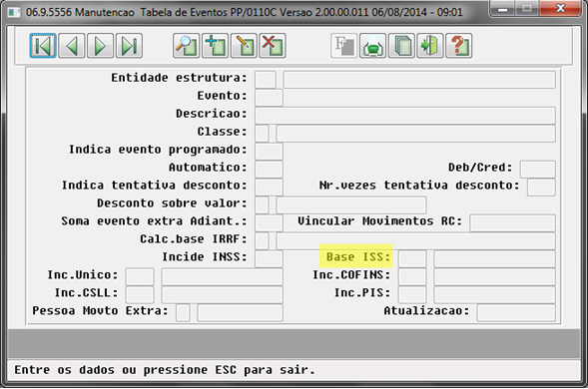Click the Nr.vezes tentativa desconto field
This screenshot has height=389, width=588.
[541, 188]
